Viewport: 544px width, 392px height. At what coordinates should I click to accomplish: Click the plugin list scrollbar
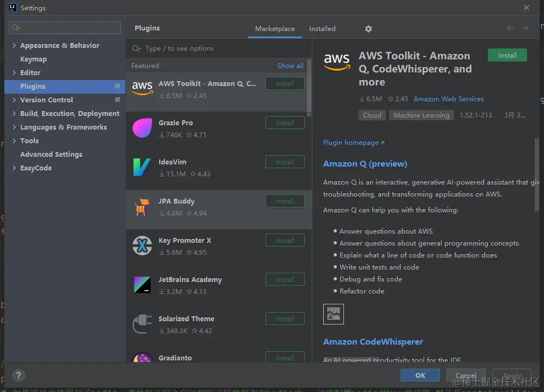(309, 88)
